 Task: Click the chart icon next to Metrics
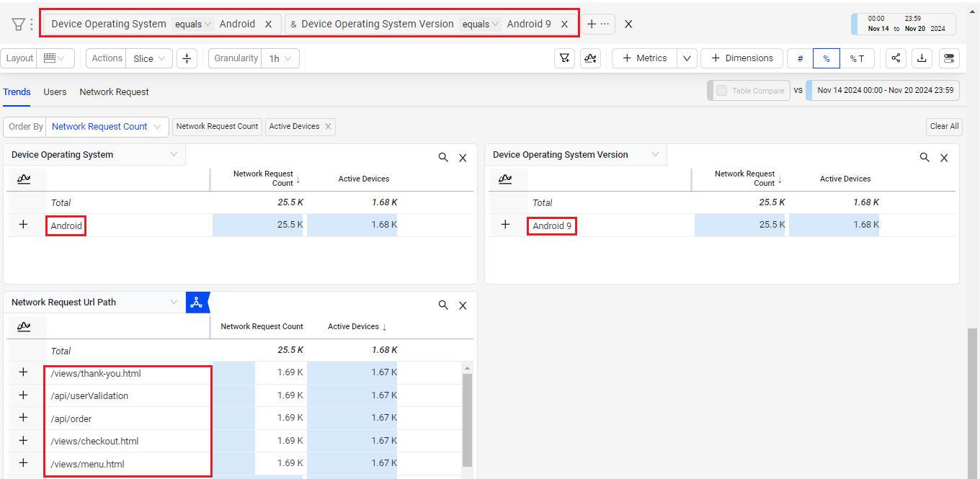tap(590, 58)
